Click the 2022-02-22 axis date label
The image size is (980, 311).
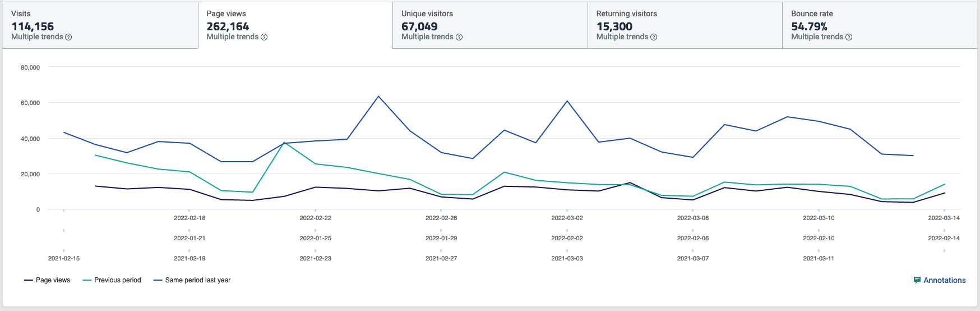316,218
